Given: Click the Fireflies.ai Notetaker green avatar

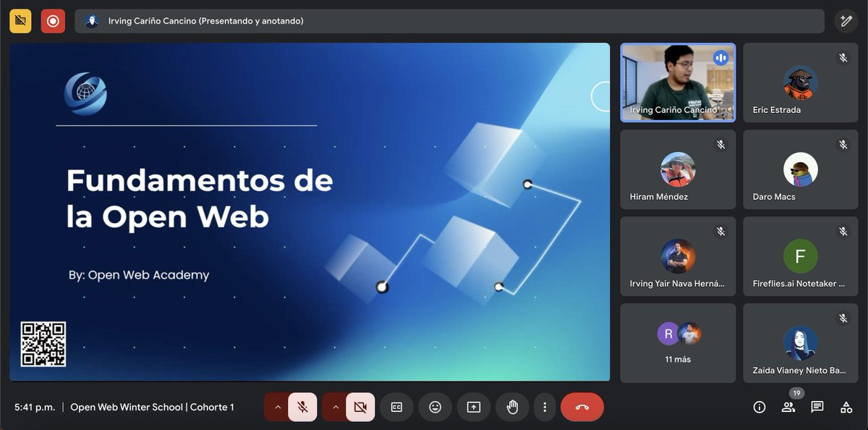Looking at the screenshot, I should [801, 256].
